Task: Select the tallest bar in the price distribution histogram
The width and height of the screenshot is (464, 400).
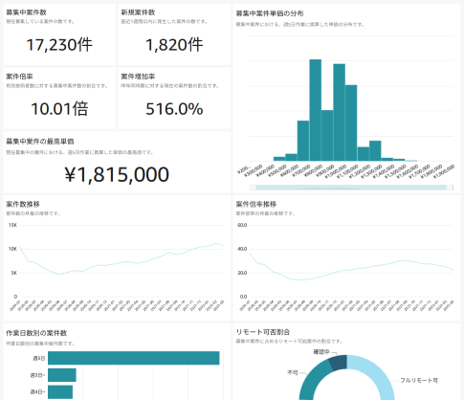Action: 315,110
